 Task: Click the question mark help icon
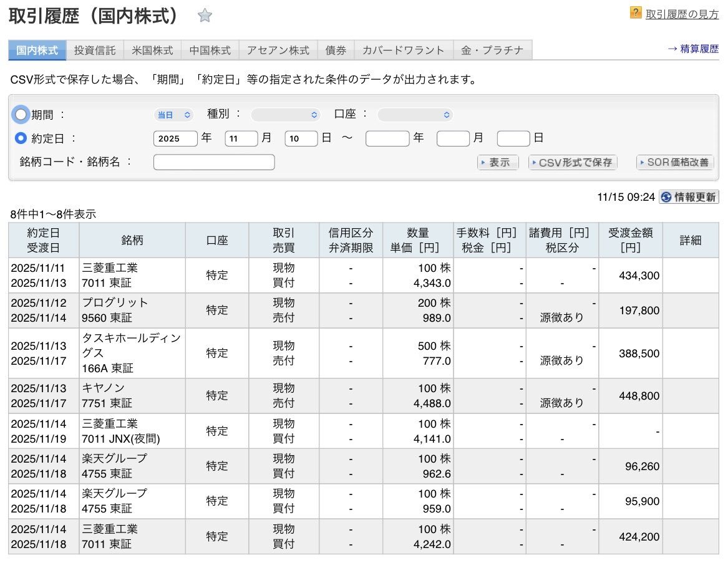(x=636, y=12)
